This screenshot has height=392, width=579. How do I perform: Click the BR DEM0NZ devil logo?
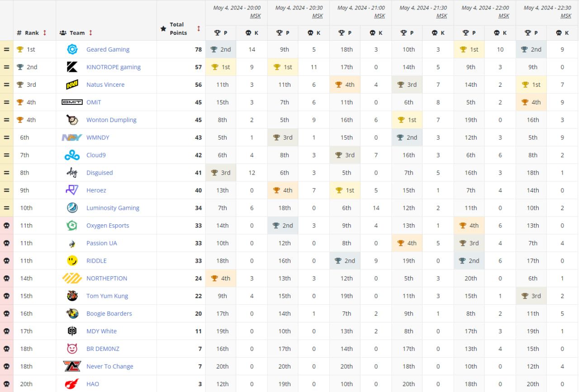tap(72, 349)
